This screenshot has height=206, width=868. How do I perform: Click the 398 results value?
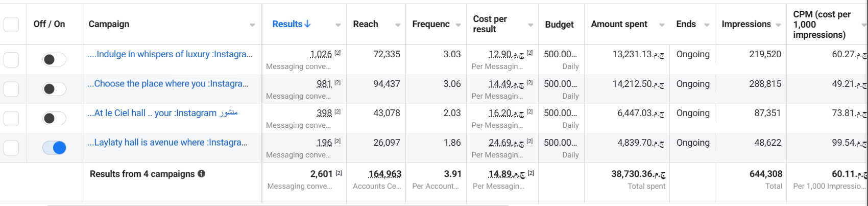[x=324, y=113]
